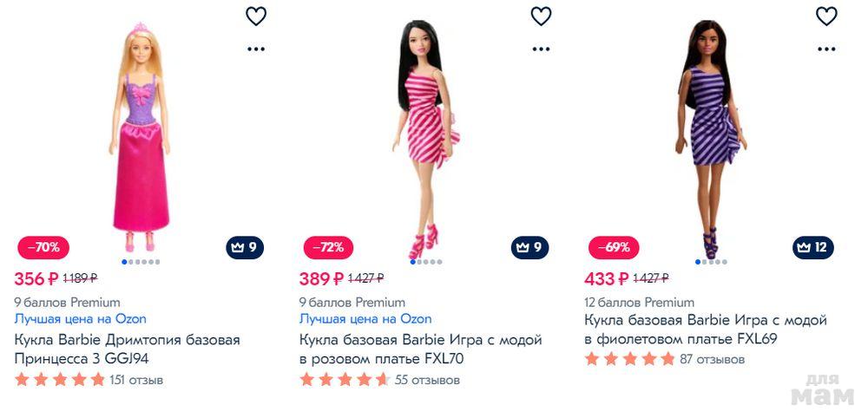The image size is (868, 418).
Task: Click star rating of purple dress Barbie
Action: tap(629, 359)
